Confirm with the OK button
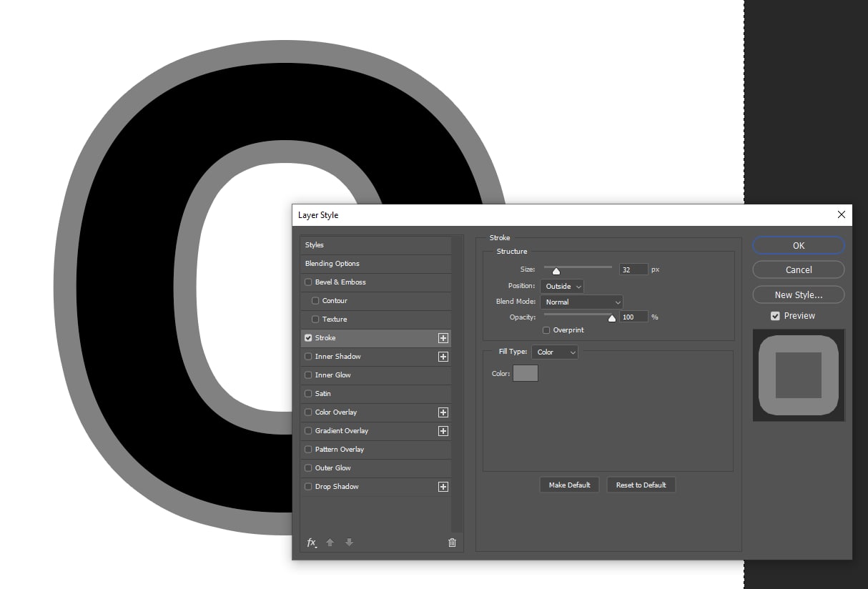Image resolution: width=868 pixels, height=589 pixels. coord(799,245)
